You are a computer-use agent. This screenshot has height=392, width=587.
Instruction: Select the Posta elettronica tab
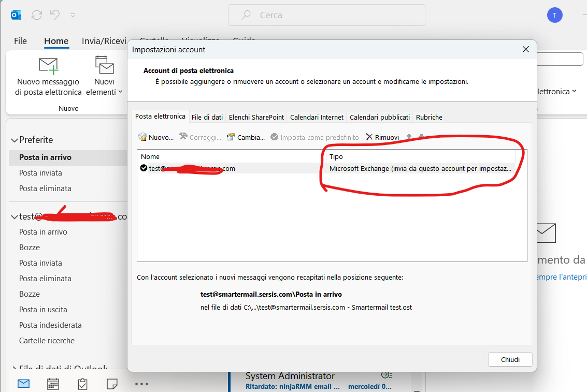pos(160,117)
